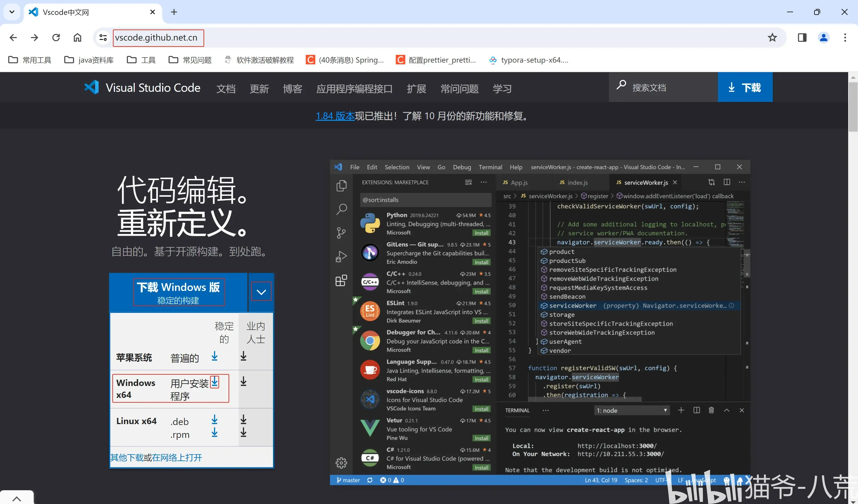Toggle the download options chevron
Viewport: 858px width, 504px height.
click(261, 292)
